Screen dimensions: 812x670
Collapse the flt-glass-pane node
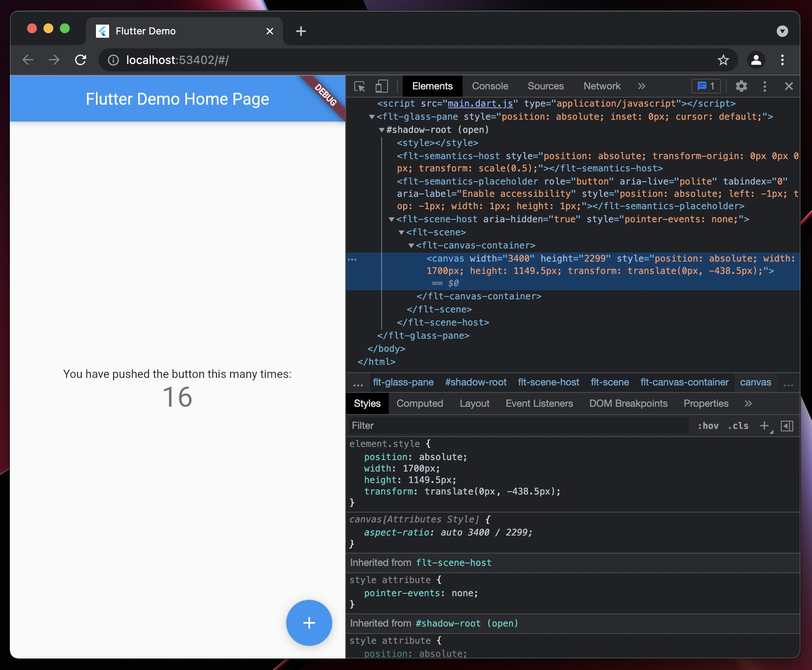pos(372,117)
